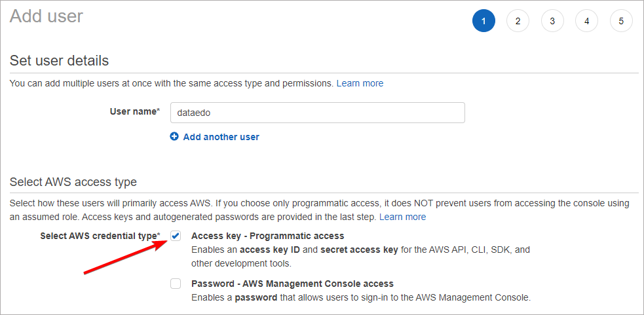644x315 pixels.
Task: Click into the User name input field
Action: [x=318, y=113]
